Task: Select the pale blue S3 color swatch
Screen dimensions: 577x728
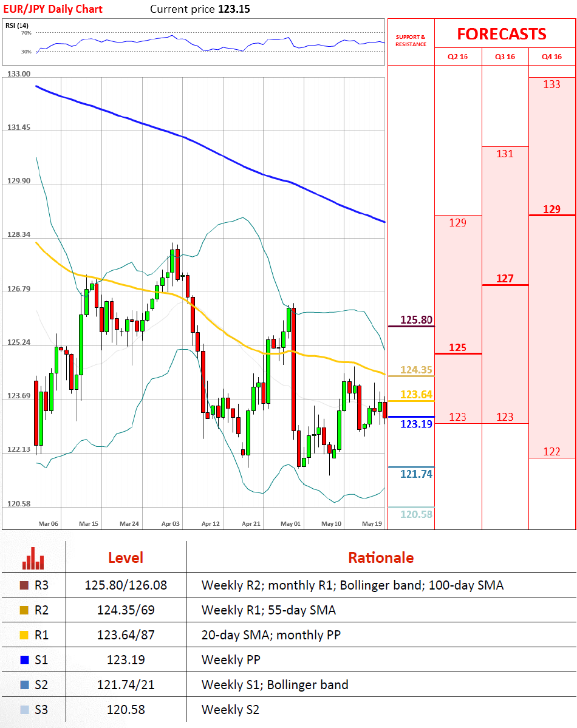Action: (x=24, y=710)
